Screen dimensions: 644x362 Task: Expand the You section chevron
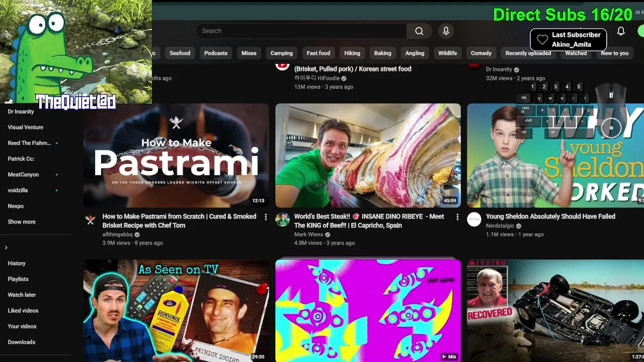(6, 247)
